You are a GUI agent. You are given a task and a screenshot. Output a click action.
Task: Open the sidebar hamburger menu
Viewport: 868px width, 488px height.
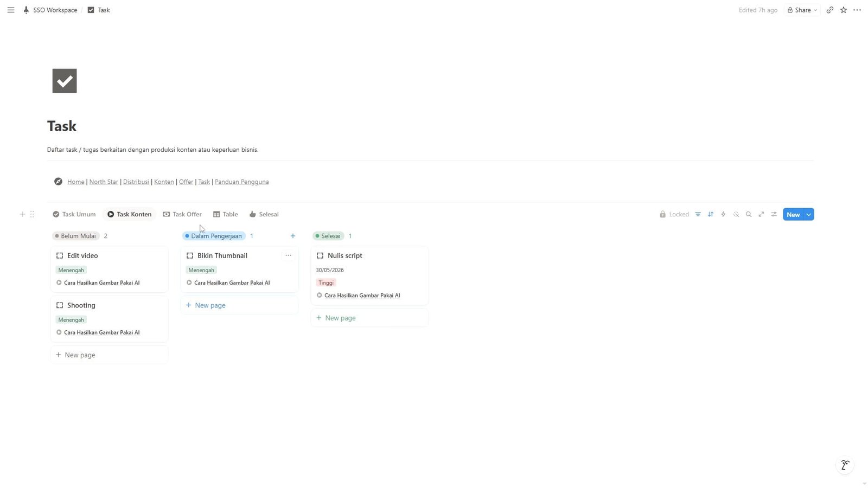click(x=11, y=10)
